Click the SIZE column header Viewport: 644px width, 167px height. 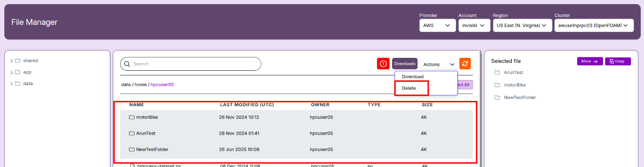427,105
